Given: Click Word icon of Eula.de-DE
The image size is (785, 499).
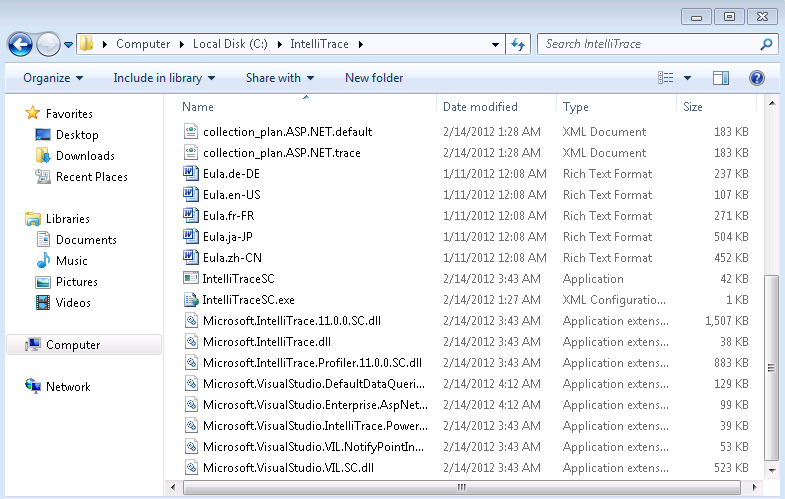Looking at the screenshot, I should click(x=191, y=173).
